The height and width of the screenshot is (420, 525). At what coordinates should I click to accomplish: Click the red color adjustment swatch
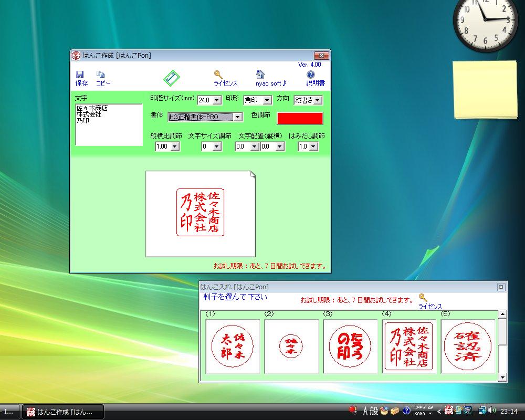[300, 118]
